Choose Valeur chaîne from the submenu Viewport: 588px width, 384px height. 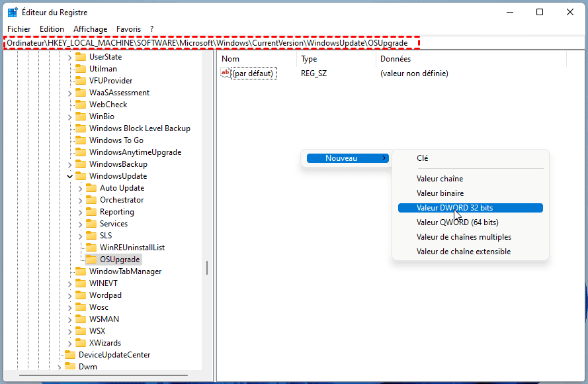tap(471, 179)
